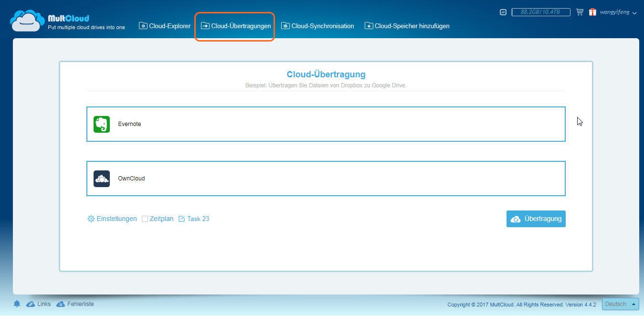Image resolution: width=644 pixels, height=316 pixels.
Task: Select the Evernote source directory field
Action: click(326, 124)
